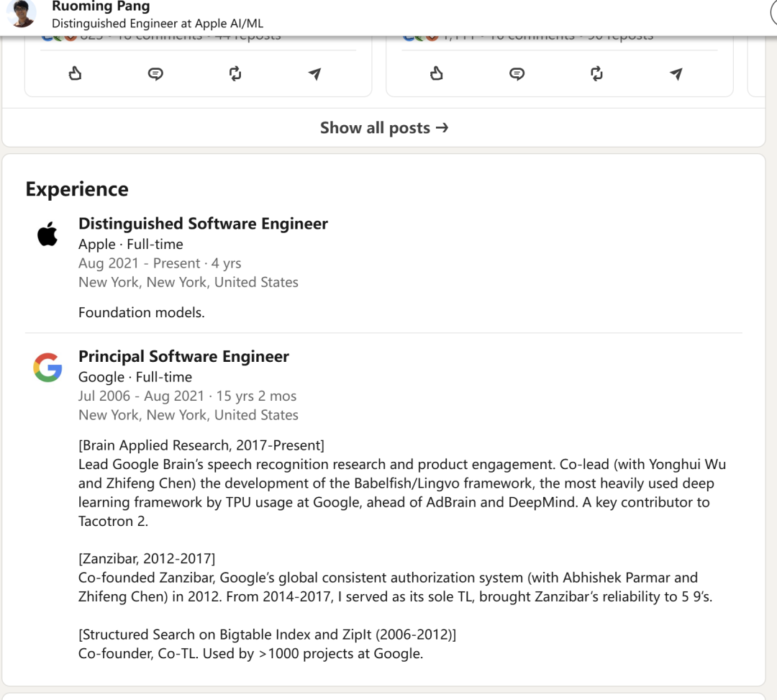Click the 'Distinguished Engineer at Apple AI/ML' headline
The image size is (777, 700).
(x=158, y=23)
